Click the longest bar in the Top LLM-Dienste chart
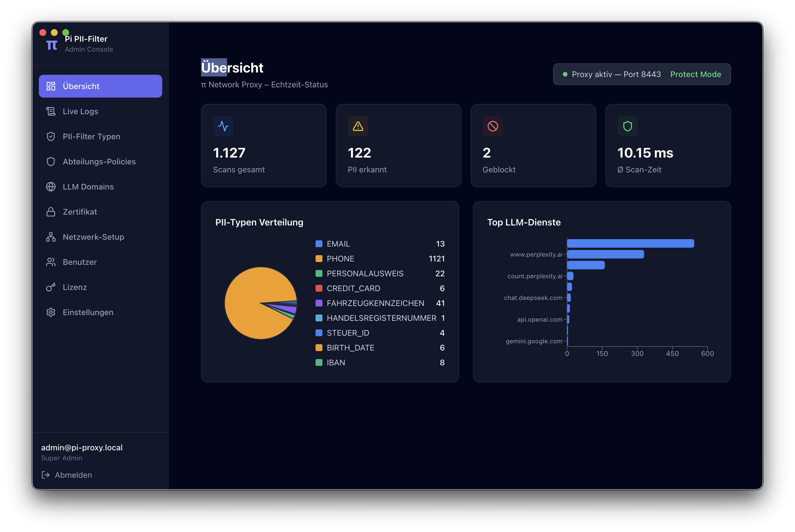Screen dimensions: 795x532 pyautogui.click(x=630, y=243)
